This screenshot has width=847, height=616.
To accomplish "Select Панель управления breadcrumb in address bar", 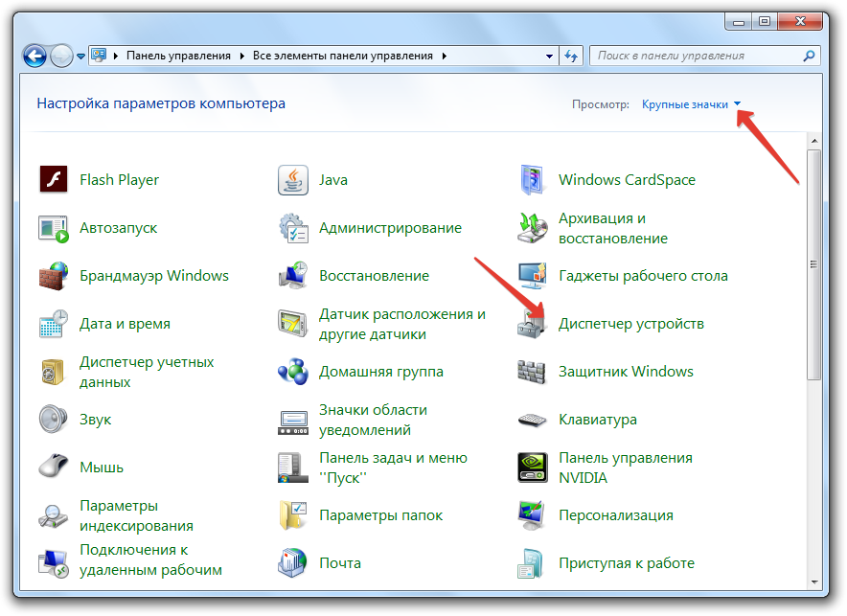I will coord(177,57).
